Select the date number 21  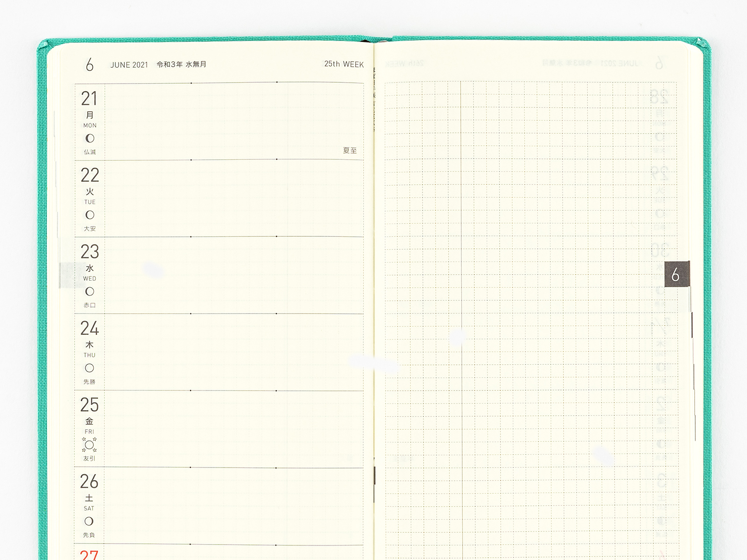click(89, 99)
